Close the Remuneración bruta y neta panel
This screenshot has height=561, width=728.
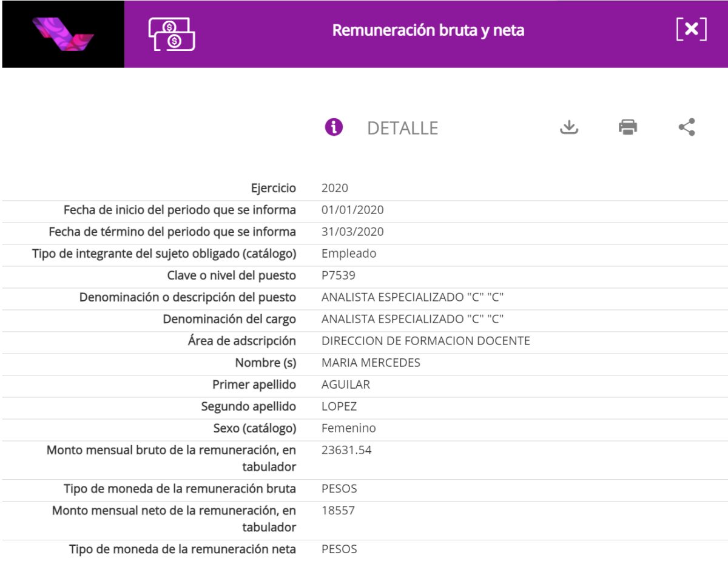coord(692,30)
